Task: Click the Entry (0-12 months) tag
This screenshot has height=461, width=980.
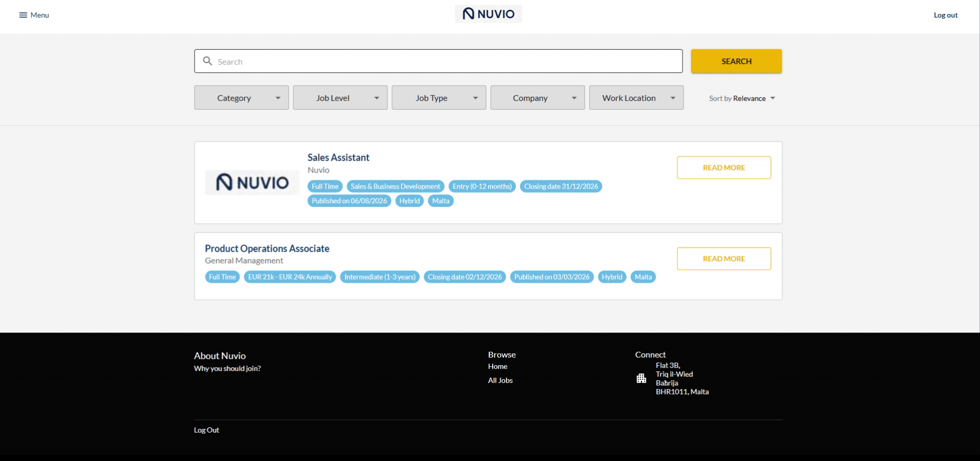Action: click(x=482, y=186)
